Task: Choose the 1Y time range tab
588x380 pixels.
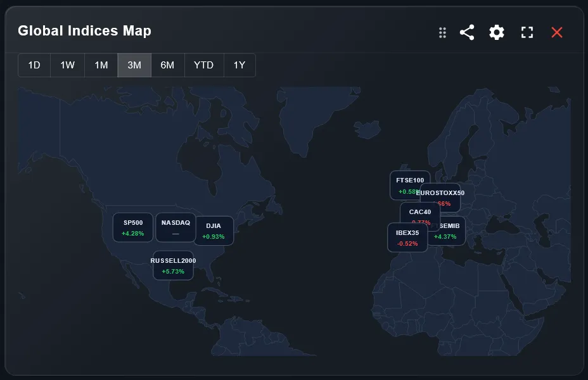Action: pos(240,65)
